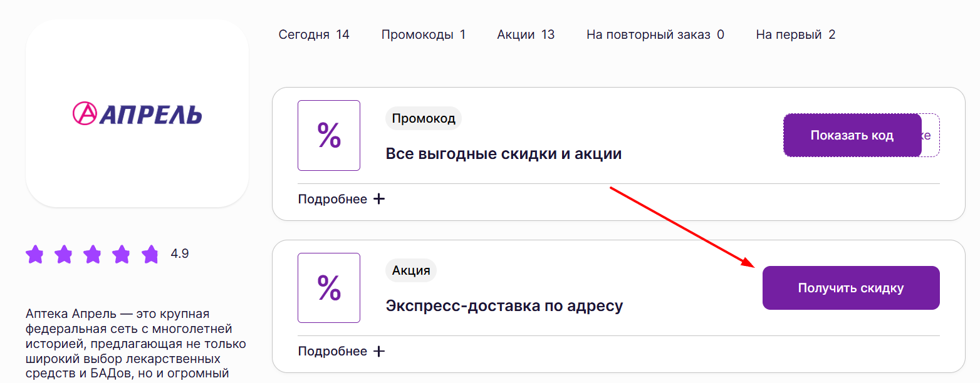This screenshot has width=980, height=383.
Task: Select the На первый tab
Action: point(796,34)
